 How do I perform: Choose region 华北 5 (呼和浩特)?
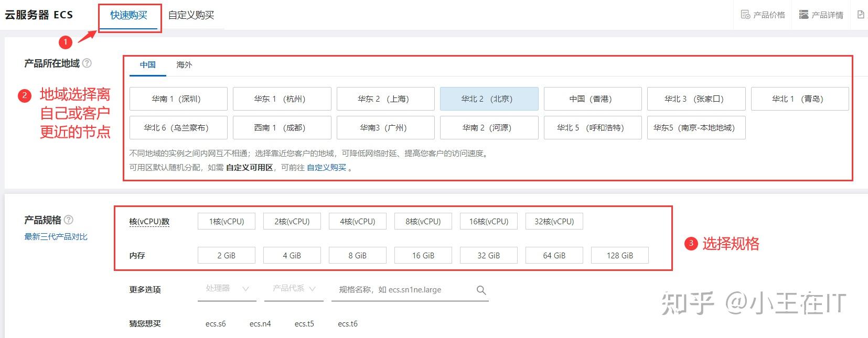pos(593,127)
